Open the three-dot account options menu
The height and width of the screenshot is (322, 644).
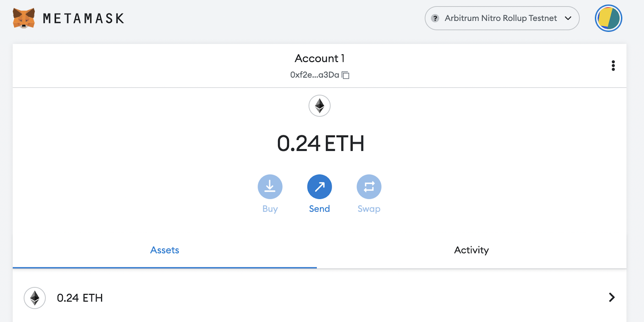(613, 66)
